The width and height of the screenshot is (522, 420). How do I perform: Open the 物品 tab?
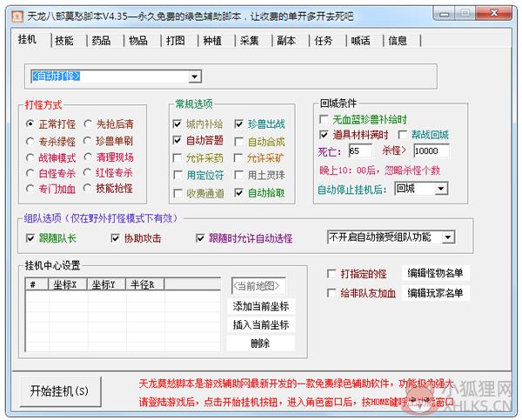click(x=138, y=41)
